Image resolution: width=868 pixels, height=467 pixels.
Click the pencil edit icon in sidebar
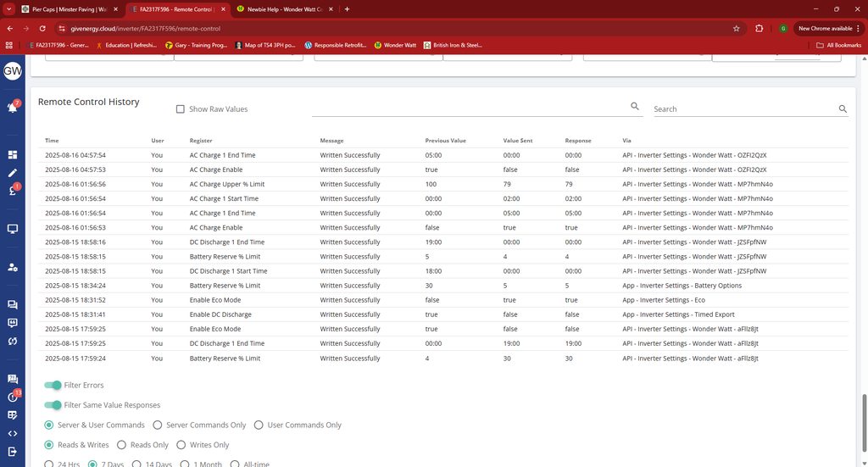point(13,173)
